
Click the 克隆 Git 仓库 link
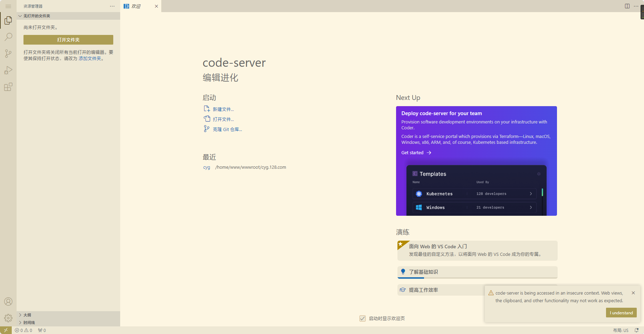pos(227,129)
